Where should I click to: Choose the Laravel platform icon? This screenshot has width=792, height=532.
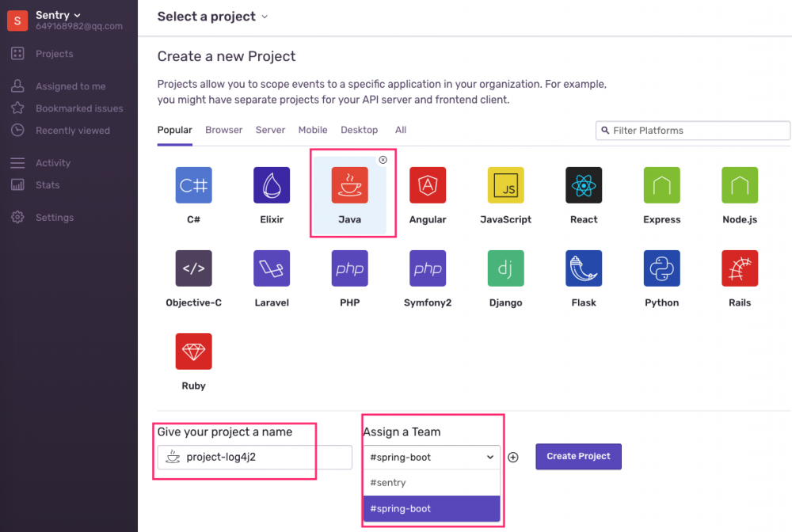272,268
